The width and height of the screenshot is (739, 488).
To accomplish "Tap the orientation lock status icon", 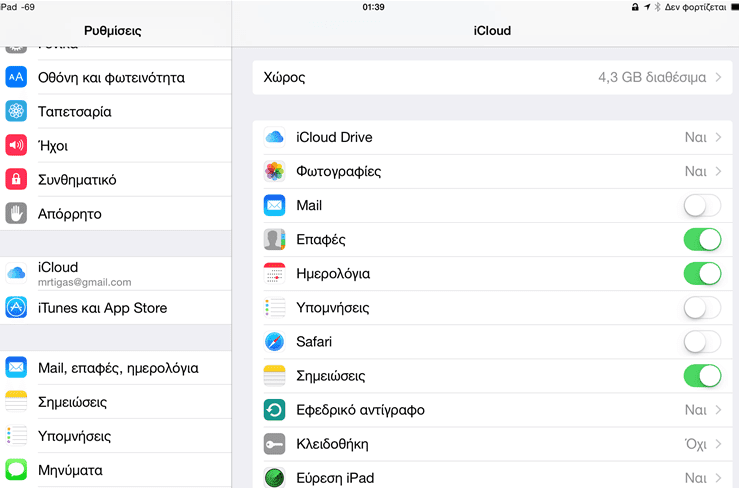I will click(x=635, y=7).
